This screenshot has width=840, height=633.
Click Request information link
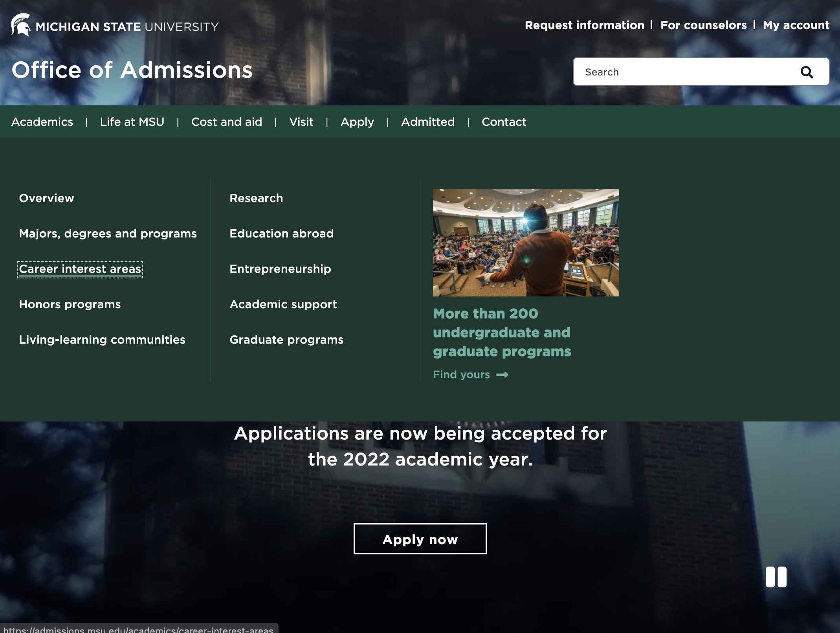[x=585, y=25]
